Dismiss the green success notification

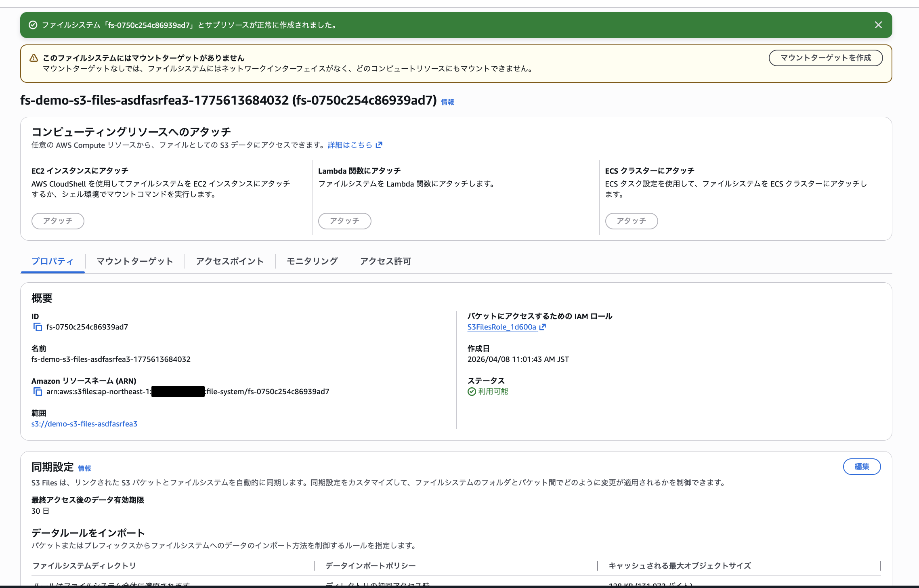coord(879,25)
